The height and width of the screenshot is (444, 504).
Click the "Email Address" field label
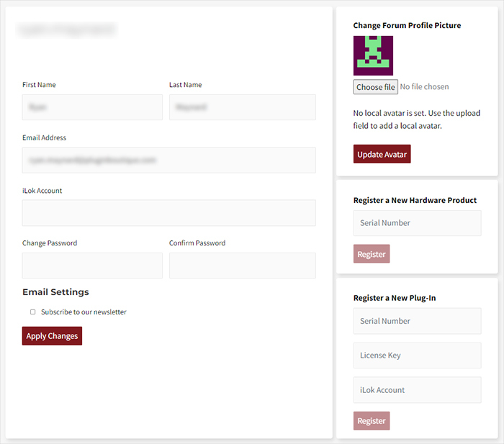pos(44,137)
